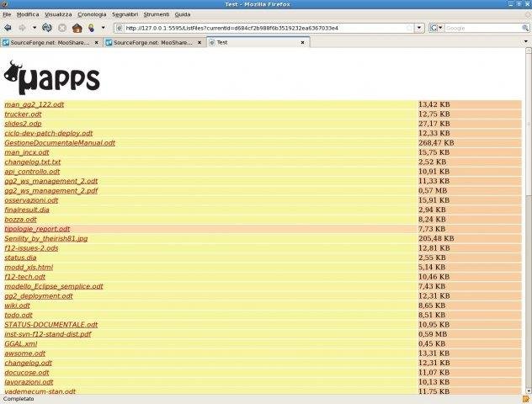Close the Test tab
The height and width of the screenshot is (404, 532).
point(303,42)
